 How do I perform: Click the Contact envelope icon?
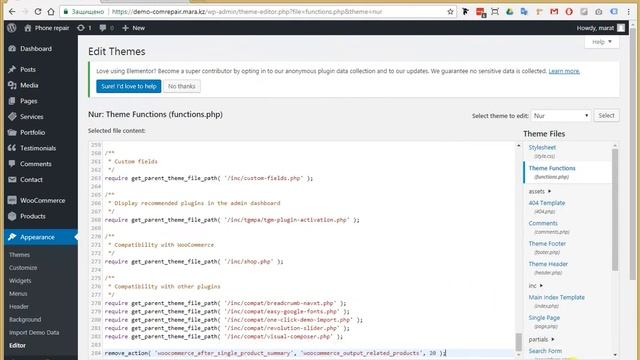[x=12, y=180]
